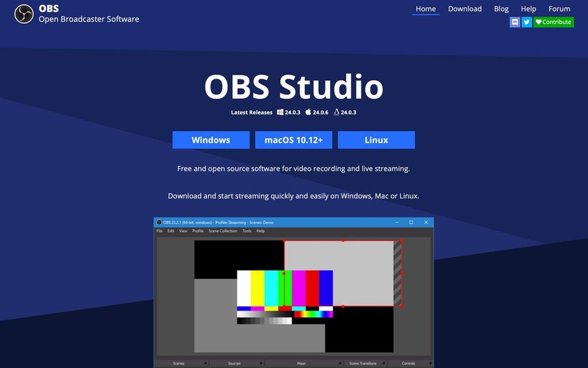Download OBS Studio for Windows
The image size is (588, 368).
211,140
